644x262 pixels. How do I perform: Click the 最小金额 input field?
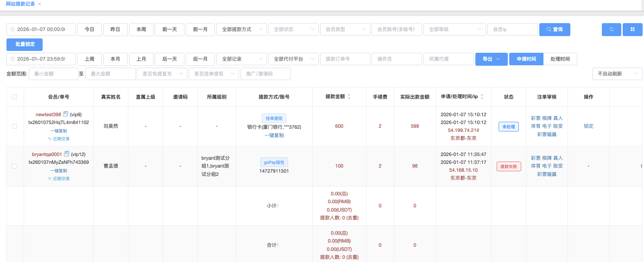point(53,74)
